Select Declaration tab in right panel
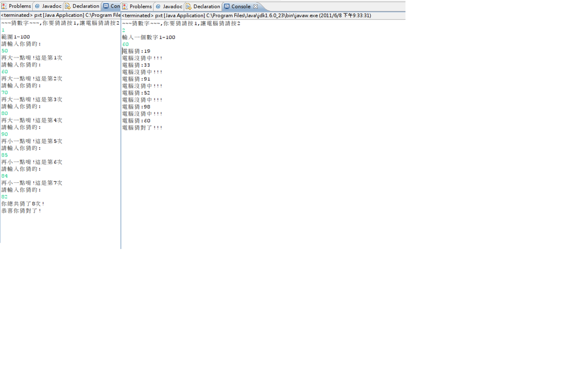588x368 pixels. pyautogui.click(x=203, y=6)
